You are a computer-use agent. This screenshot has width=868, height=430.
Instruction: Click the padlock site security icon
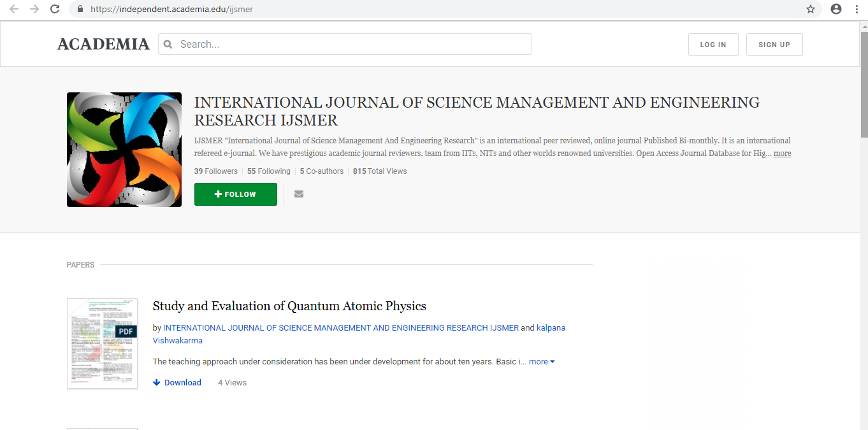pyautogui.click(x=80, y=10)
